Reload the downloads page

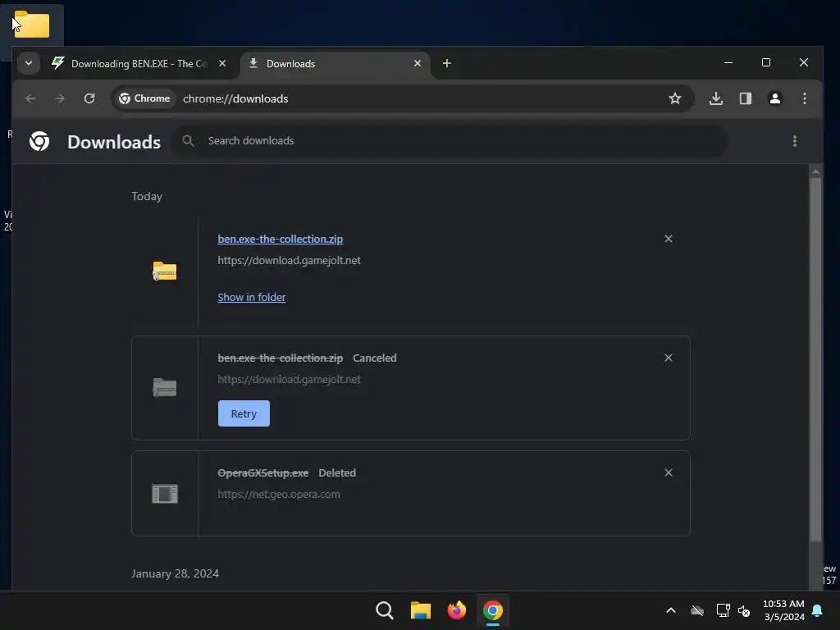(x=89, y=98)
